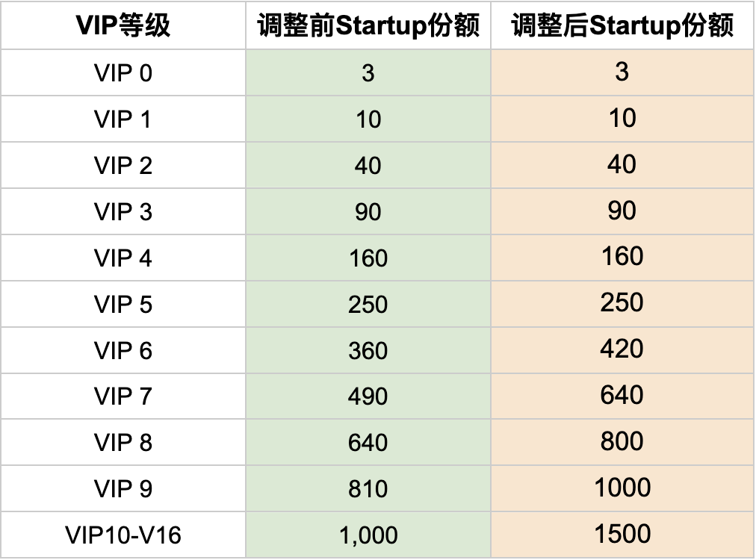Click the VIP等级 header cell
The image size is (756, 560).
pyautogui.click(x=123, y=26)
